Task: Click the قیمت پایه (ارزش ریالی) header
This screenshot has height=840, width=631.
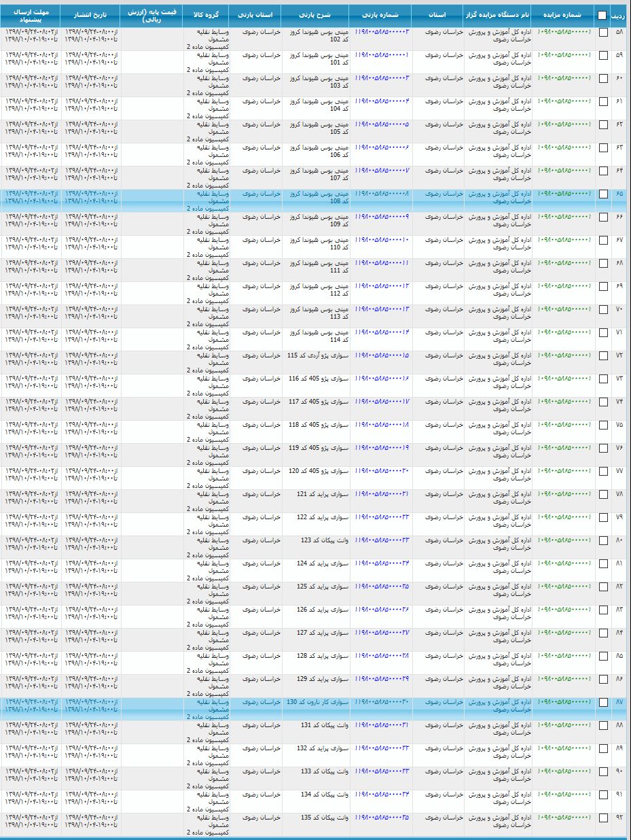Action: (x=151, y=16)
